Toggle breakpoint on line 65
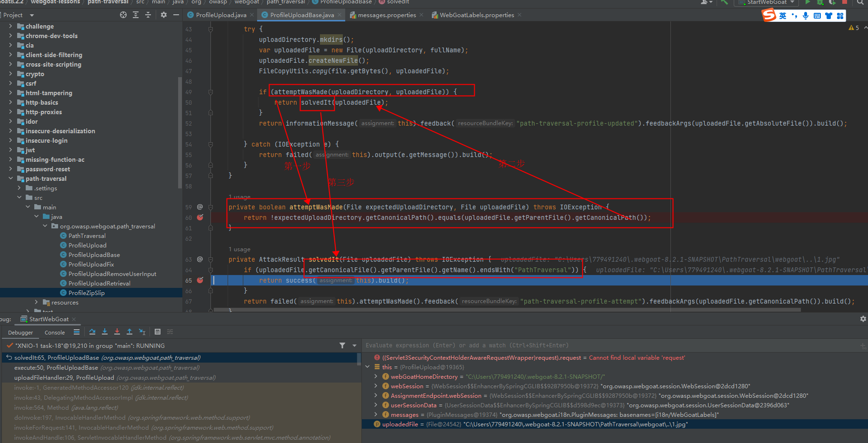868x443 pixels. pyautogui.click(x=200, y=280)
